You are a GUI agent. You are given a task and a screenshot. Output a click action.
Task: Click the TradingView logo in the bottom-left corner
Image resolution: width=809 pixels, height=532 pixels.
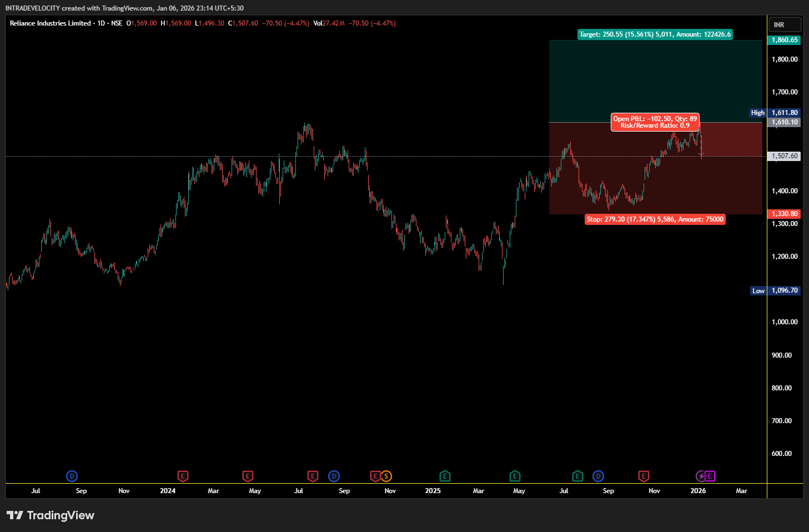coord(50,515)
